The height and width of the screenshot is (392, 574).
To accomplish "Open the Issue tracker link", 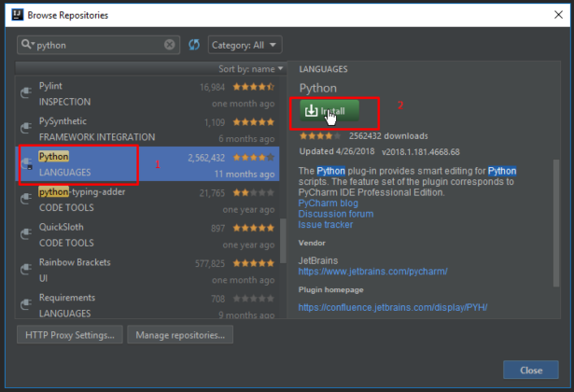I will point(326,224).
